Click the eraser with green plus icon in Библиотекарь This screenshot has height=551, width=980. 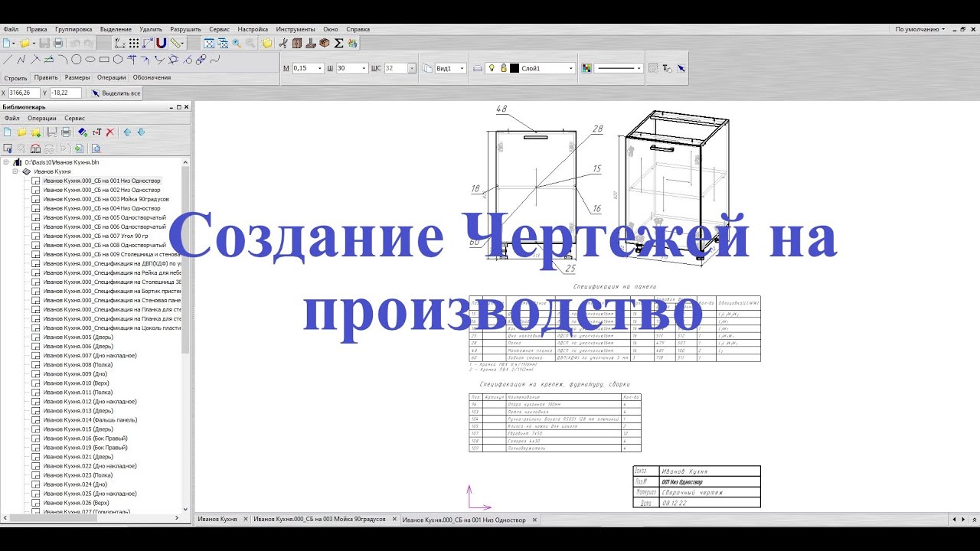83,132
